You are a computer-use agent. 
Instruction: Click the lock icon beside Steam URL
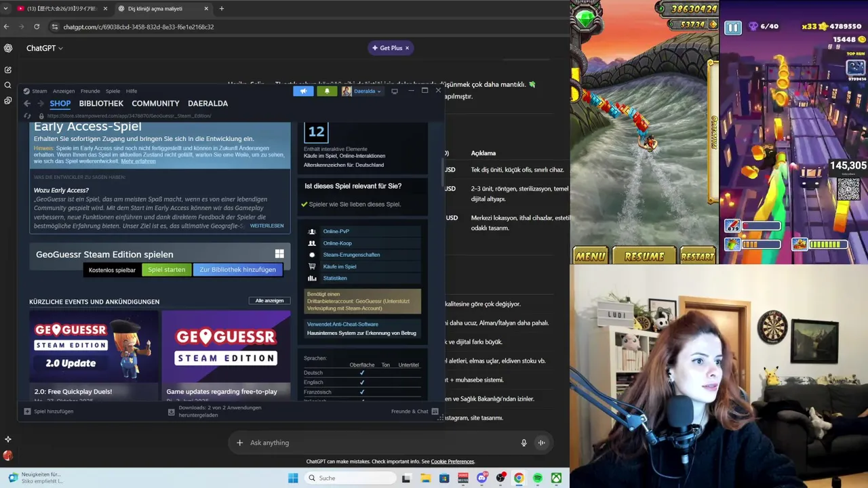point(42,116)
